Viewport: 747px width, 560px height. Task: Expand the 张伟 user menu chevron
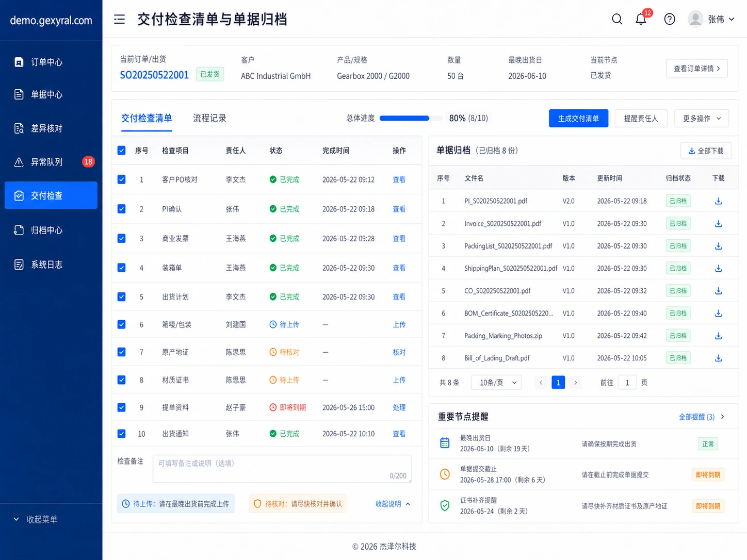[x=732, y=20]
